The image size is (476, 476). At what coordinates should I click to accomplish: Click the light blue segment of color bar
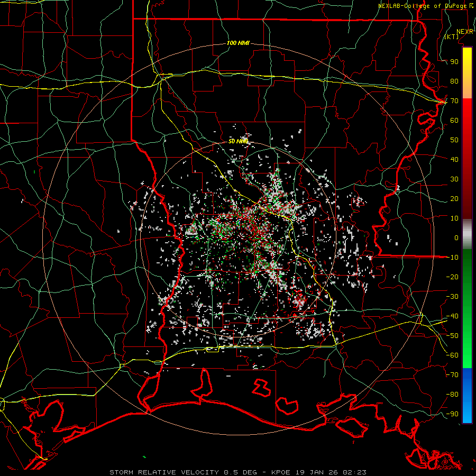pyautogui.click(x=467, y=413)
